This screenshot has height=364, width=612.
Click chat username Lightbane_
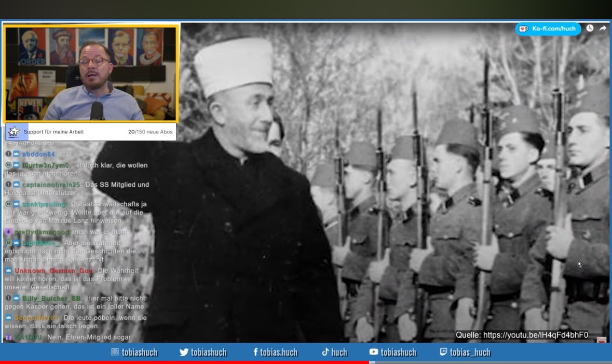(41, 243)
